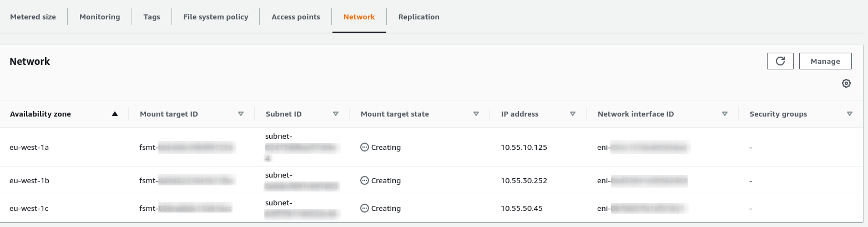Select IP address 10.55.10.125 cell
The width and height of the screenshot is (868, 227).
point(523,148)
